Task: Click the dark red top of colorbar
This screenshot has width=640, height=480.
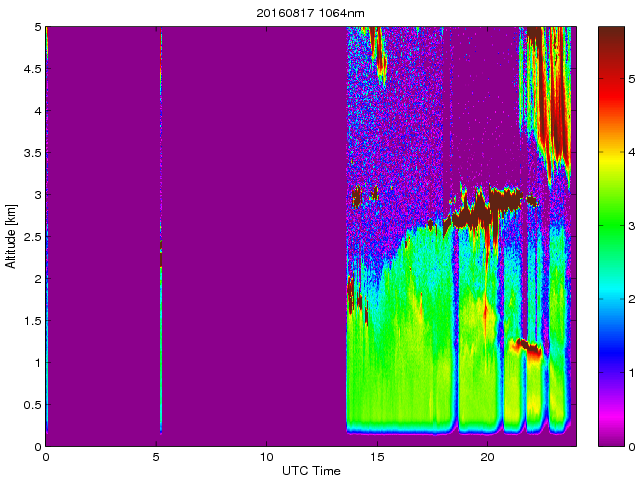Action: tap(610, 40)
